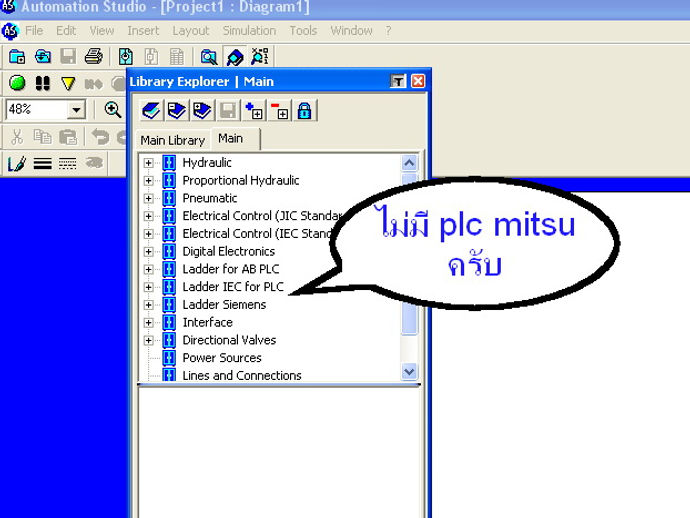Click the dashed line style icon
Image resolution: width=690 pixels, height=518 pixels.
(x=67, y=164)
